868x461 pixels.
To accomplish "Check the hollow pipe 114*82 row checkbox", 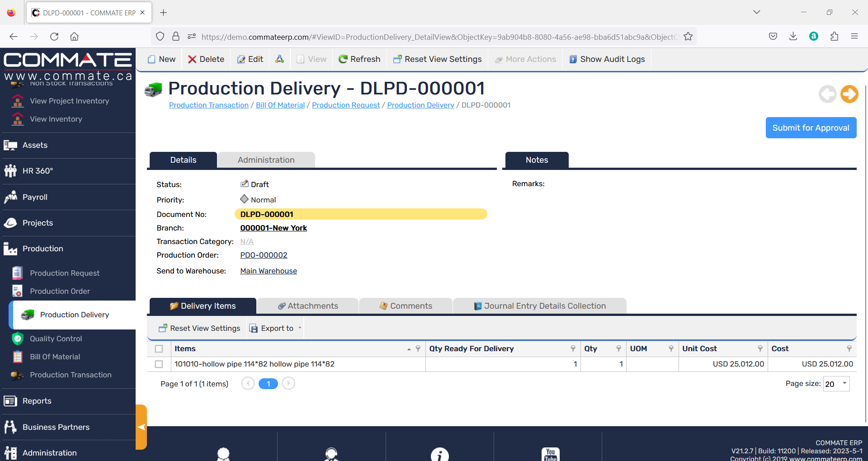I will tap(159, 364).
